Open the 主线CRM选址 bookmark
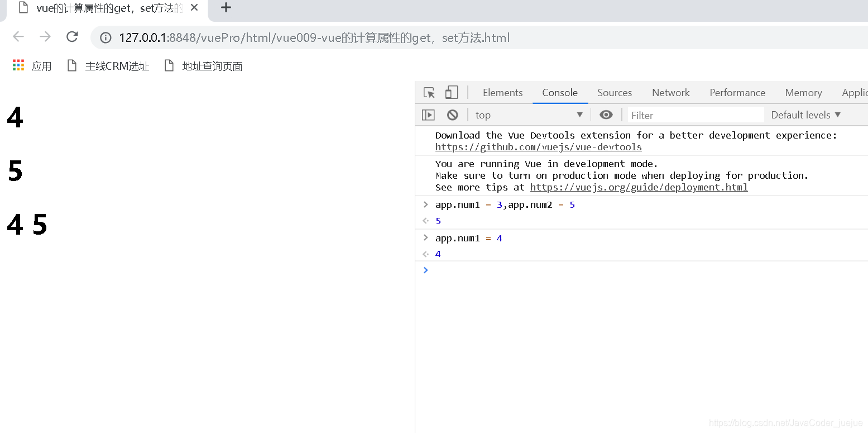The image size is (868, 433). click(x=117, y=65)
